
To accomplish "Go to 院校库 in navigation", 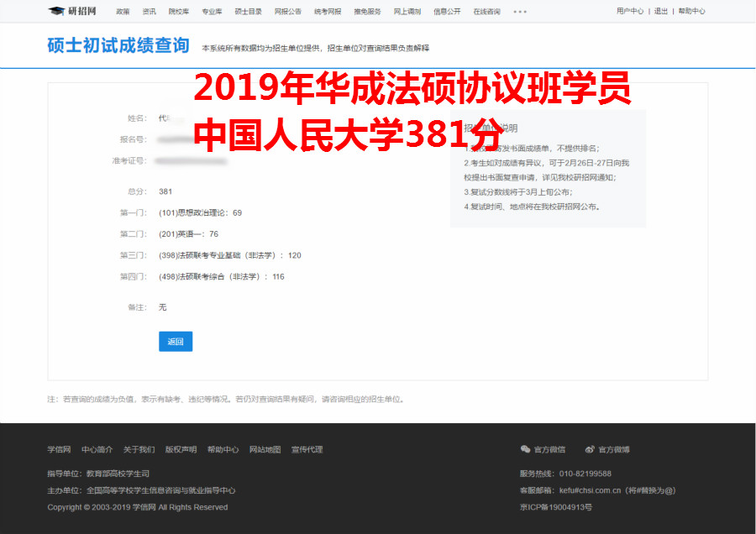I will point(179,12).
